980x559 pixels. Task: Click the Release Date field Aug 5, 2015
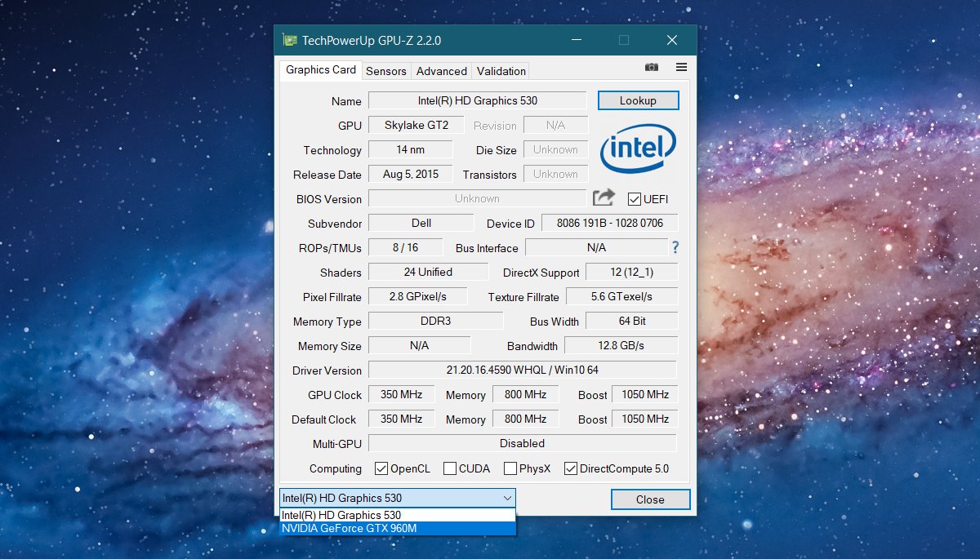click(x=411, y=174)
